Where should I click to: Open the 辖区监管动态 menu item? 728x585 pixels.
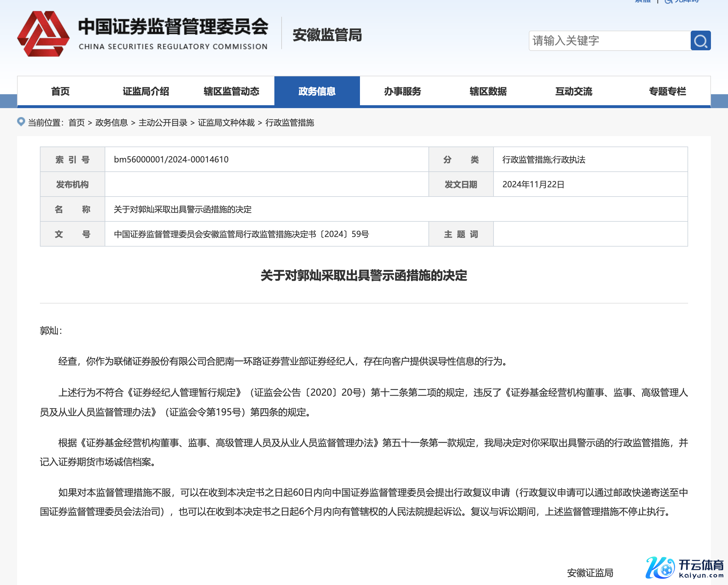coord(231,91)
